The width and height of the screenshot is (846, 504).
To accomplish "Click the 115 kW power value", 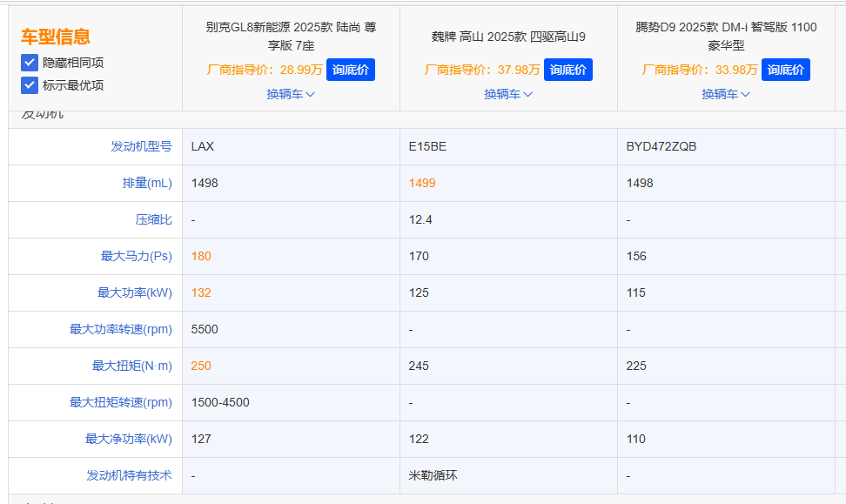I will coord(636,293).
